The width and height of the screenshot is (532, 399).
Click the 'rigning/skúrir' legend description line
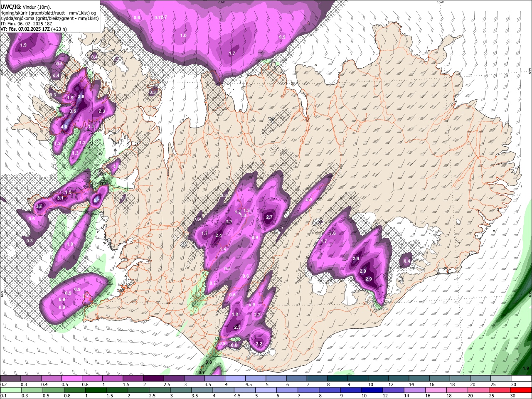48,13
